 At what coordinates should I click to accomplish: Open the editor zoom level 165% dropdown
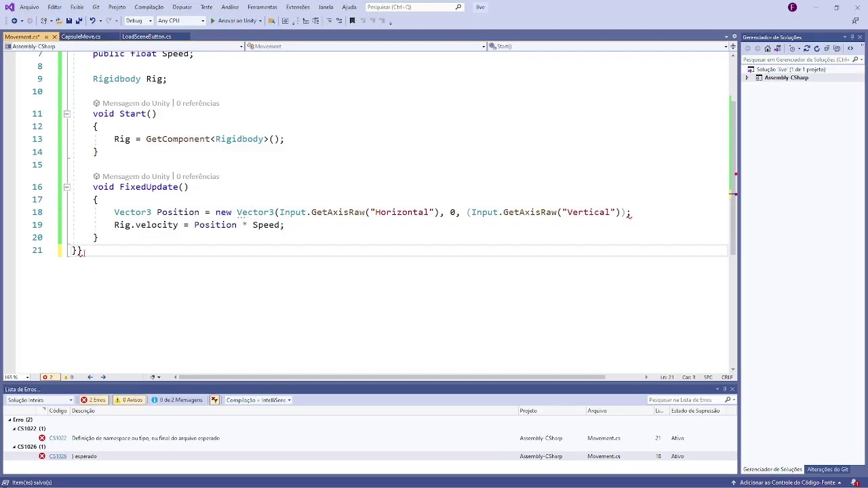(17, 378)
